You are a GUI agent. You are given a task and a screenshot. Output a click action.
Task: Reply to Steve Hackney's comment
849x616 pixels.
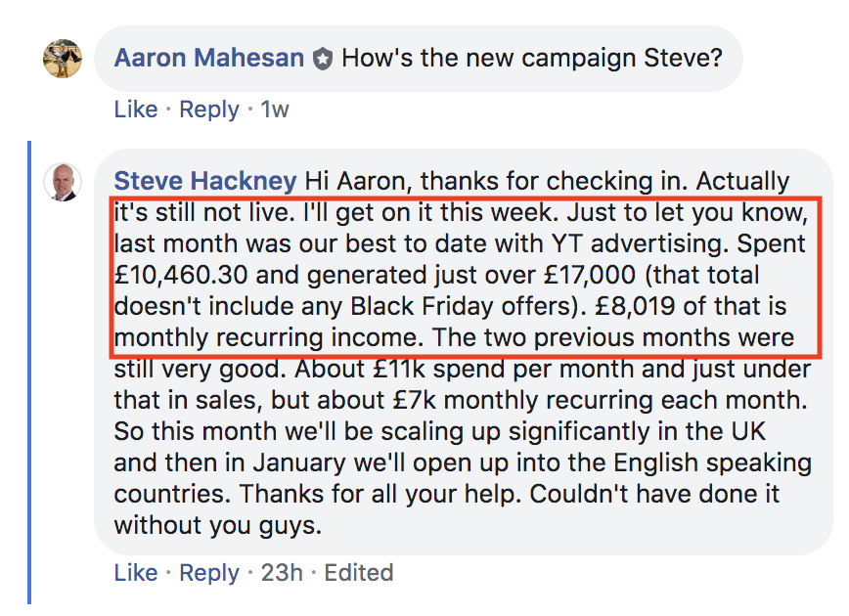click(x=209, y=573)
